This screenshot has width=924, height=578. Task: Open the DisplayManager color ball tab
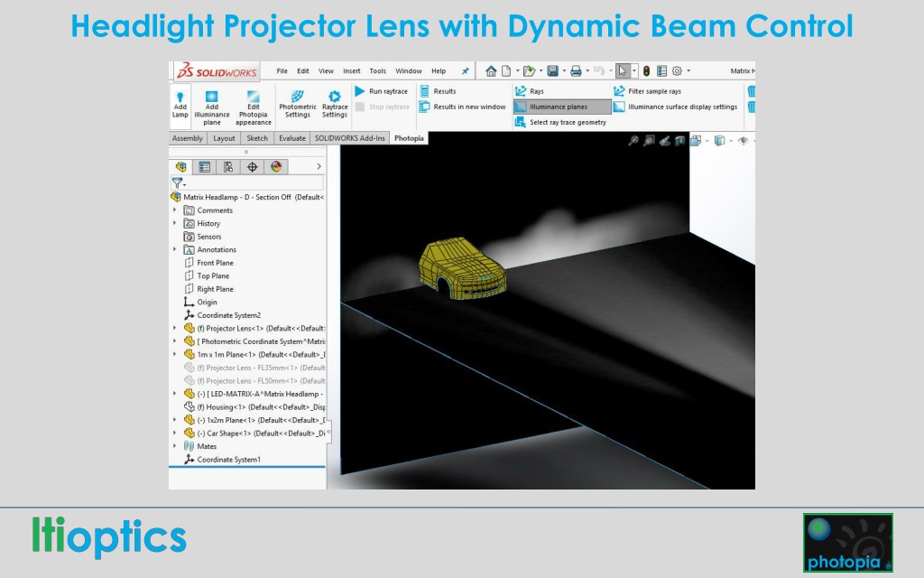pos(276,167)
